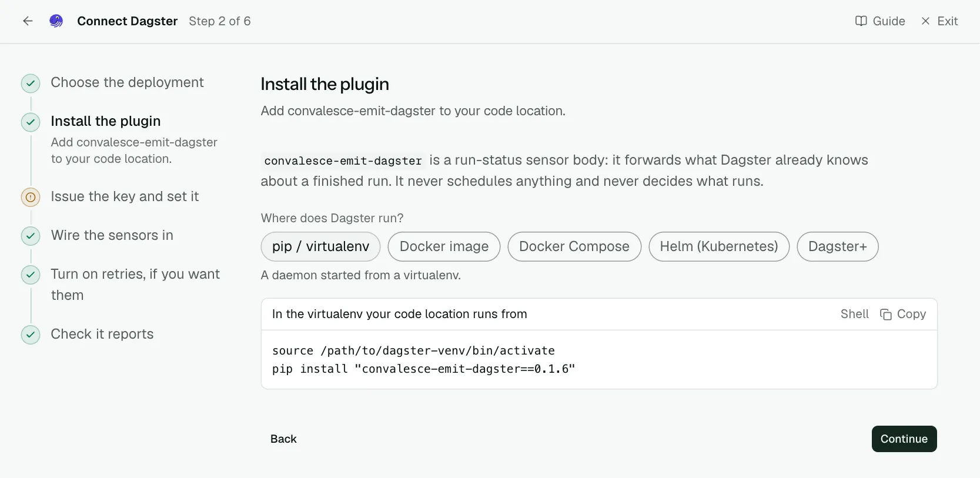Viewport: 980px width, 478px height.
Task: Click the copy icon in code block
Action: point(885,315)
